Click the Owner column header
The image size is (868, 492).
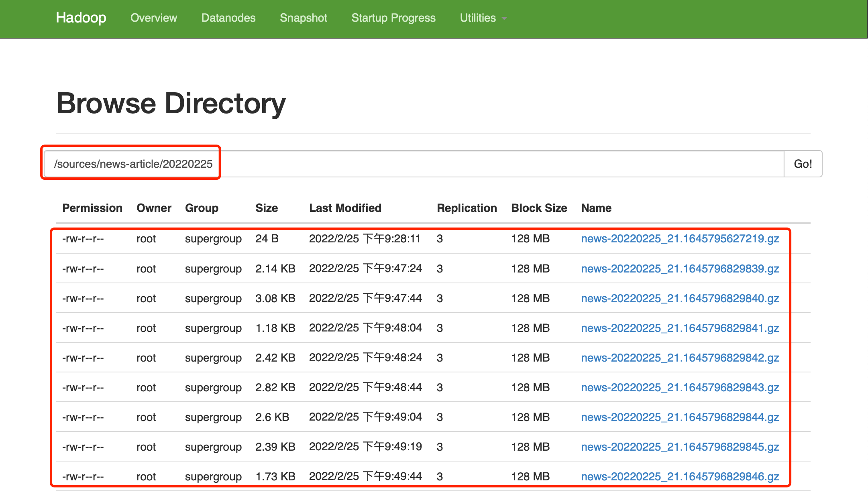pos(154,208)
